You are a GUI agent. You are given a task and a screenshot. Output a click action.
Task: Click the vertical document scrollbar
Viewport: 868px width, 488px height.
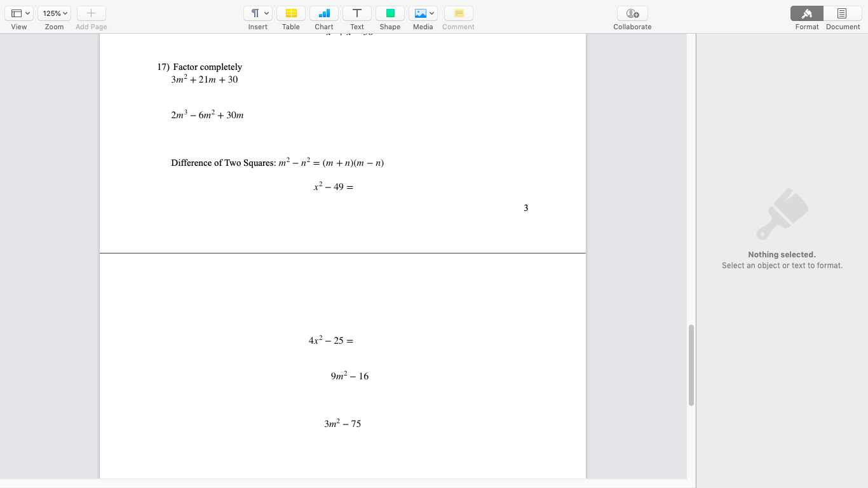point(691,363)
